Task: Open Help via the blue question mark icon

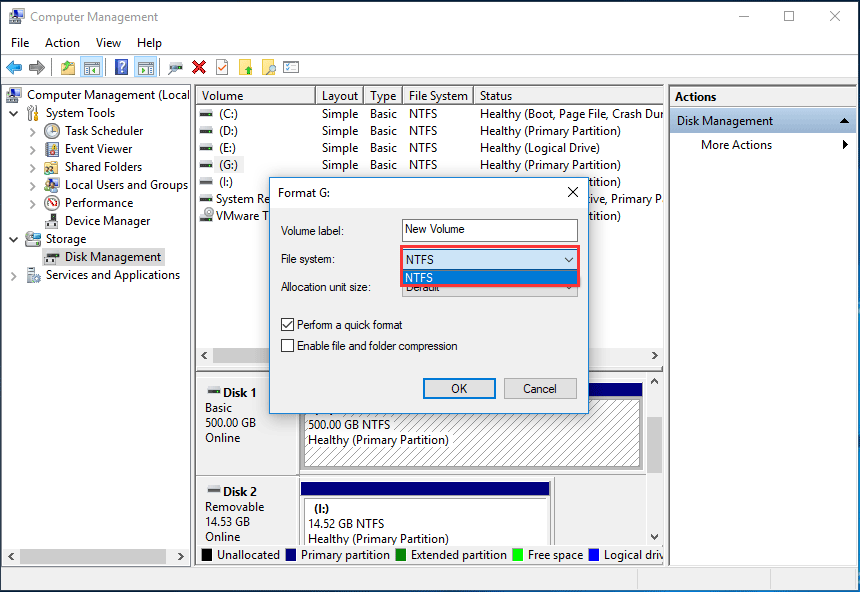Action: (x=121, y=67)
